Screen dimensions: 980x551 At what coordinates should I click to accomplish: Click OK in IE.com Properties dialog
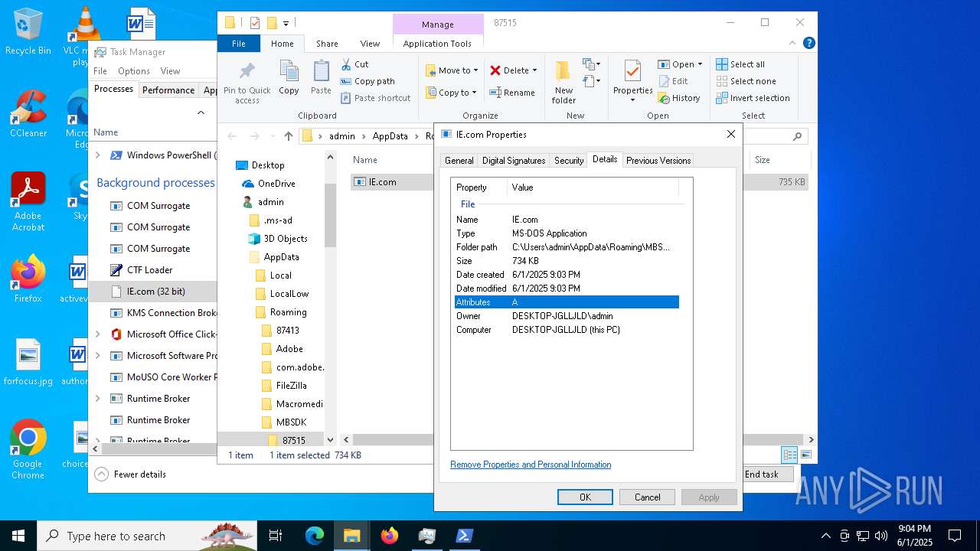tap(585, 497)
